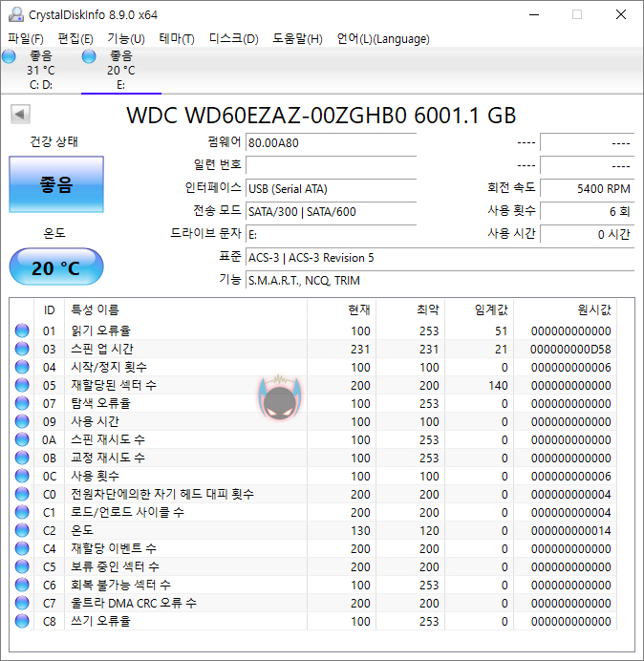Image resolution: width=644 pixels, height=661 pixels.
Task: Click the 건강 상태 label
Action: [54, 141]
